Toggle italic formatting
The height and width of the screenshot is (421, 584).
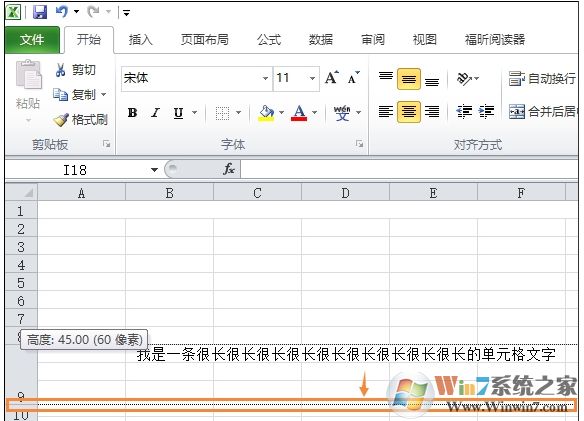point(155,113)
